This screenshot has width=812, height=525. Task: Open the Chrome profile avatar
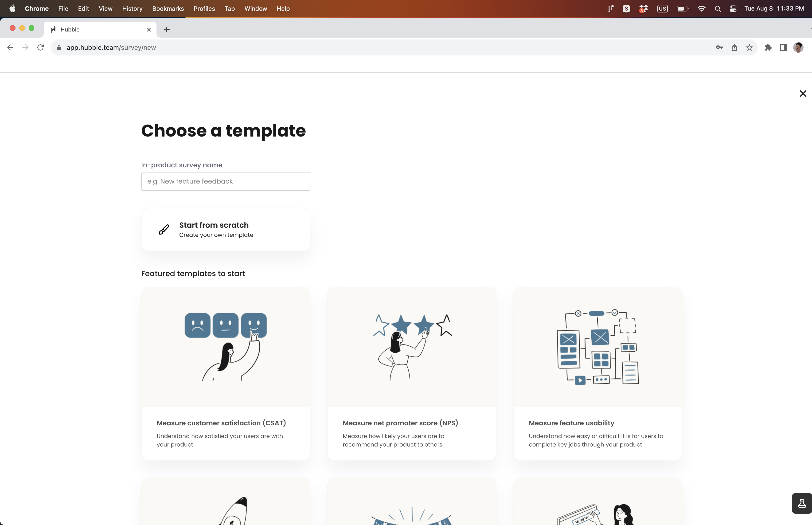(798, 47)
